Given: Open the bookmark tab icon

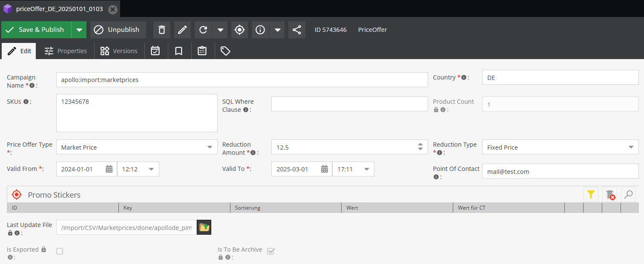Looking at the screenshot, I should click(179, 51).
